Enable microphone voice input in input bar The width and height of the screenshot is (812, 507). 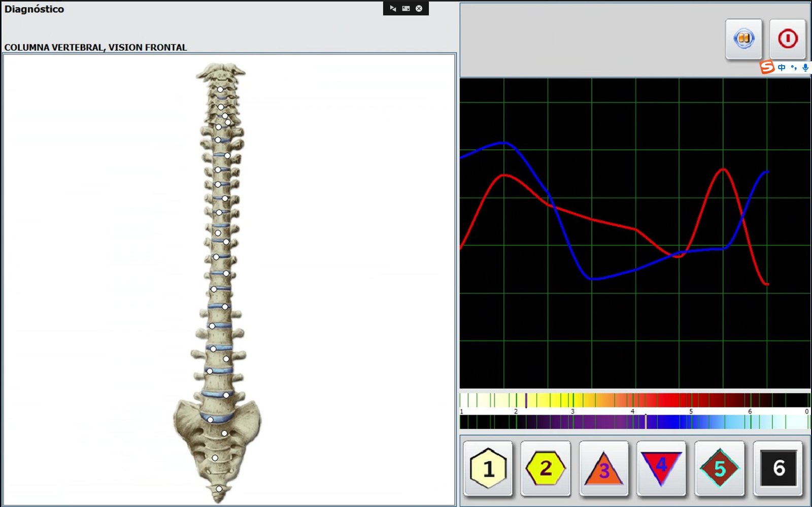click(805, 67)
